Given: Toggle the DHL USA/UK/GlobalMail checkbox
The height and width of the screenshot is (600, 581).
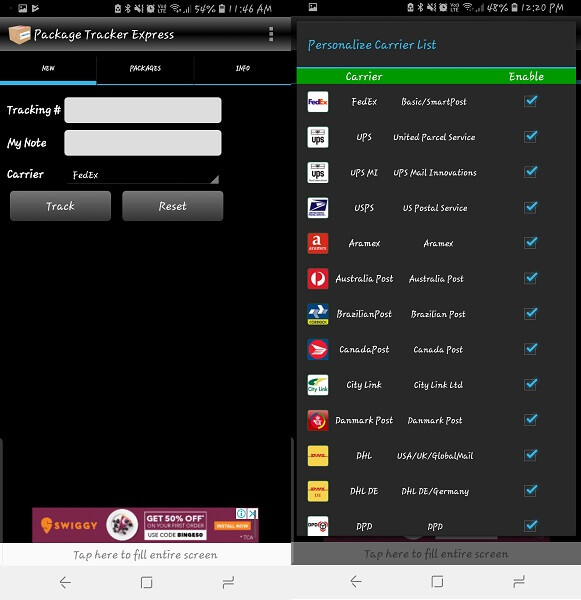Looking at the screenshot, I should [530, 455].
